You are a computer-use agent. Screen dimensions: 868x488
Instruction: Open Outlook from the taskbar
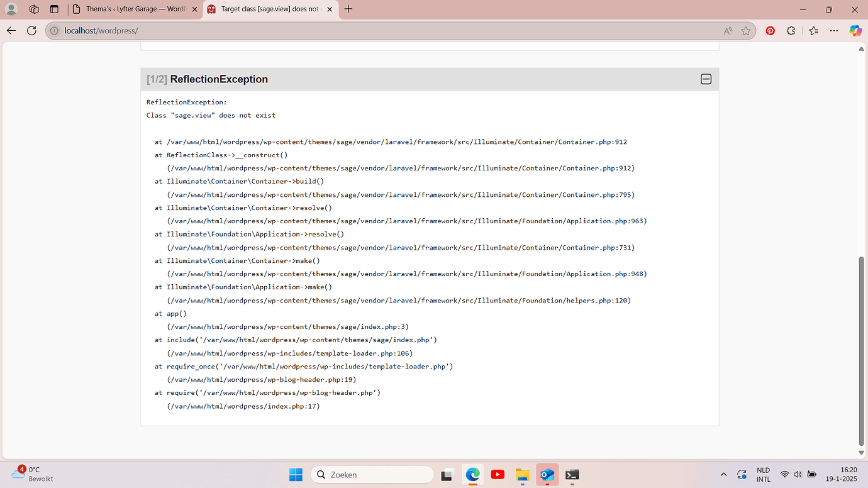[547, 474]
